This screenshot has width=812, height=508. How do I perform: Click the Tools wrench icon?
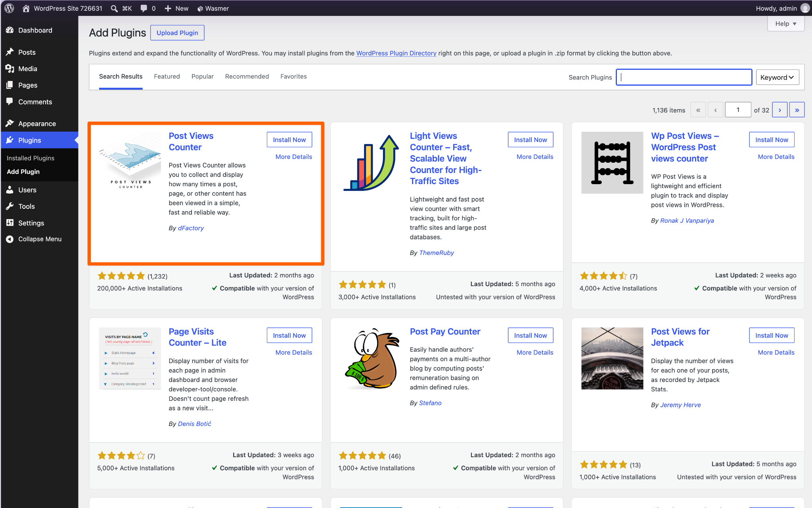click(x=10, y=206)
